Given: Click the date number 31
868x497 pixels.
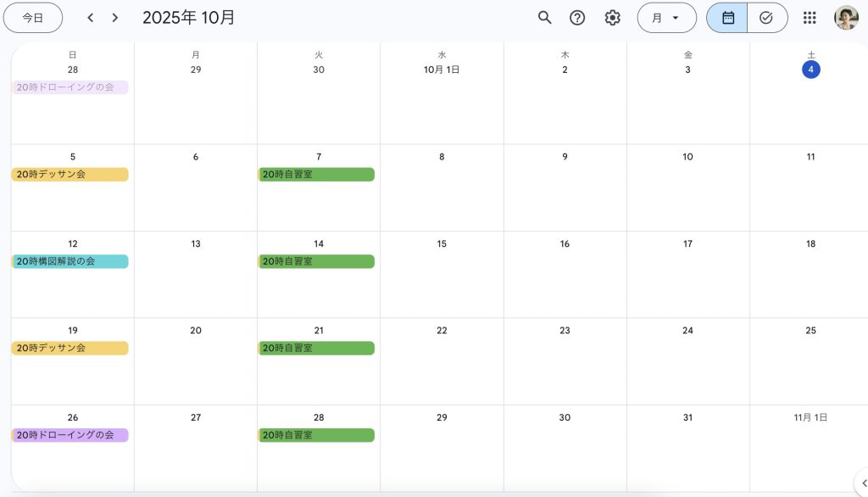Looking at the screenshot, I should [687, 417].
